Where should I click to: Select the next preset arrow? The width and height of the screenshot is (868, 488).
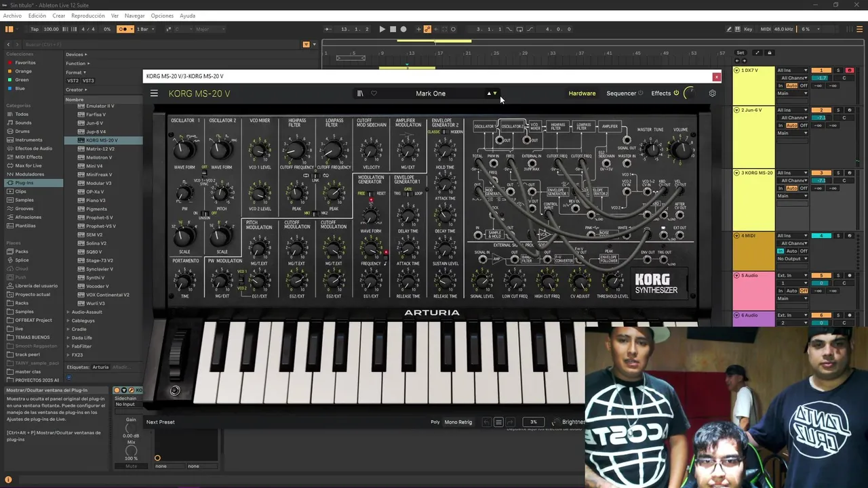click(x=495, y=94)
